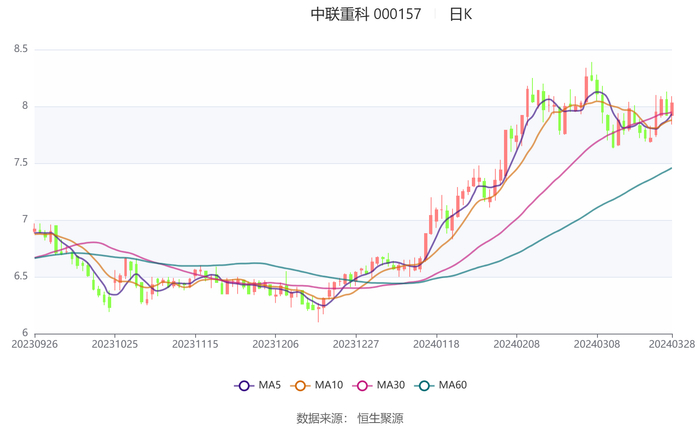Toggle the MA60 legend series
The image size is (700, 426).
pyautogui.click(x=441, y=385)
